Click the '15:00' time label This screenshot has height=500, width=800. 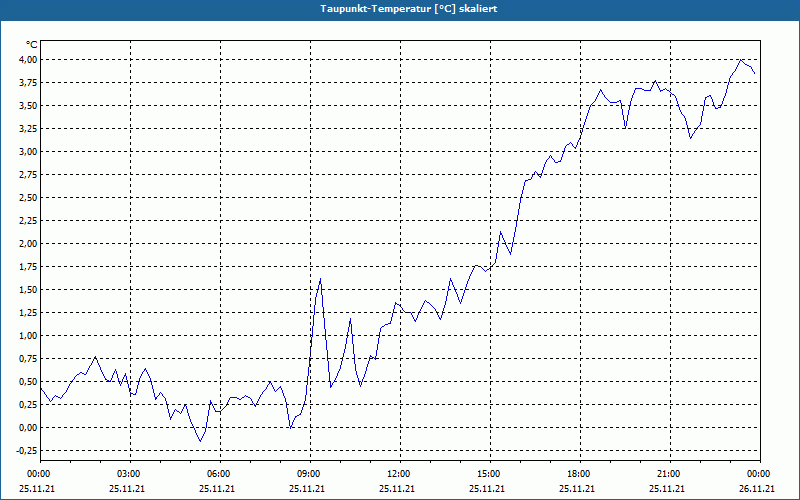coord(488,474)
